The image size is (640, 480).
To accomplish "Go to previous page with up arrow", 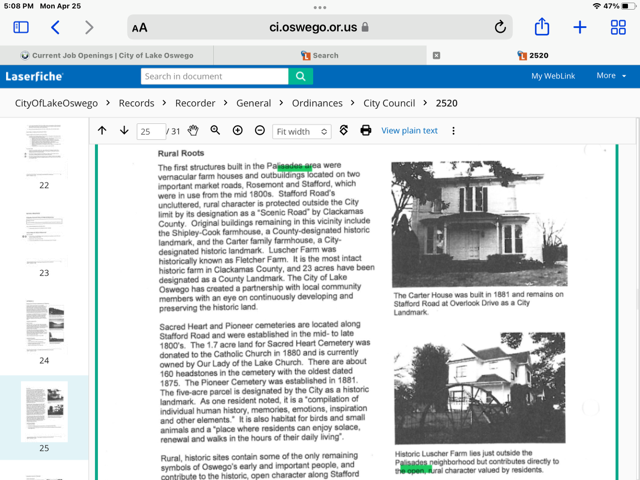I will coord(102,131).
